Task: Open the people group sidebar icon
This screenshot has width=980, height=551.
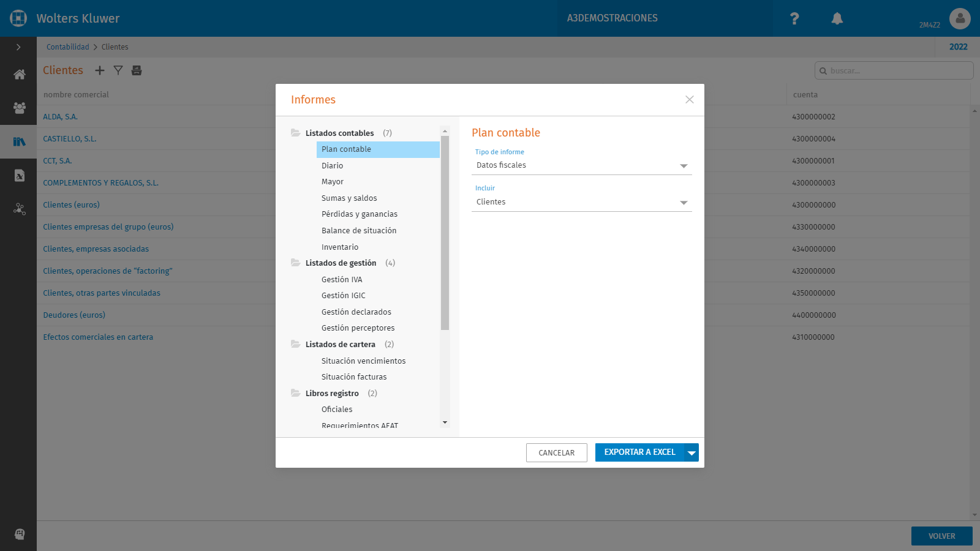Action: pos(19,108)
